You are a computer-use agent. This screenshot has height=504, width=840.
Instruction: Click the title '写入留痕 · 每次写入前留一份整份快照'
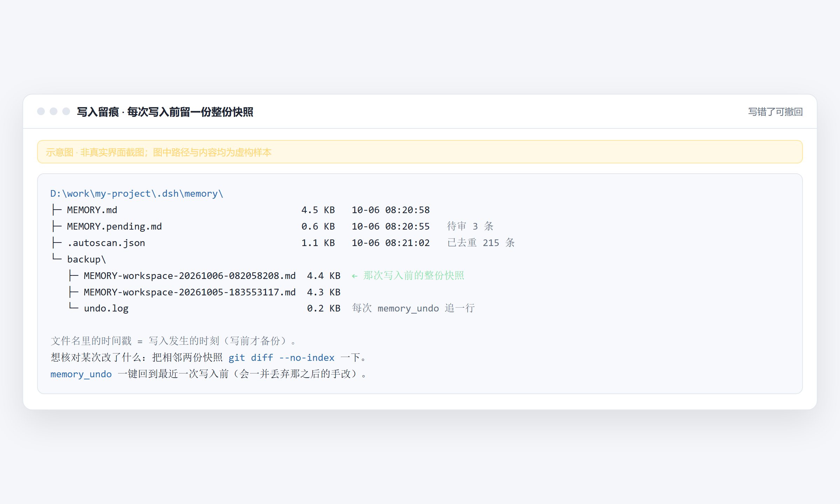(x=165, y=112)
